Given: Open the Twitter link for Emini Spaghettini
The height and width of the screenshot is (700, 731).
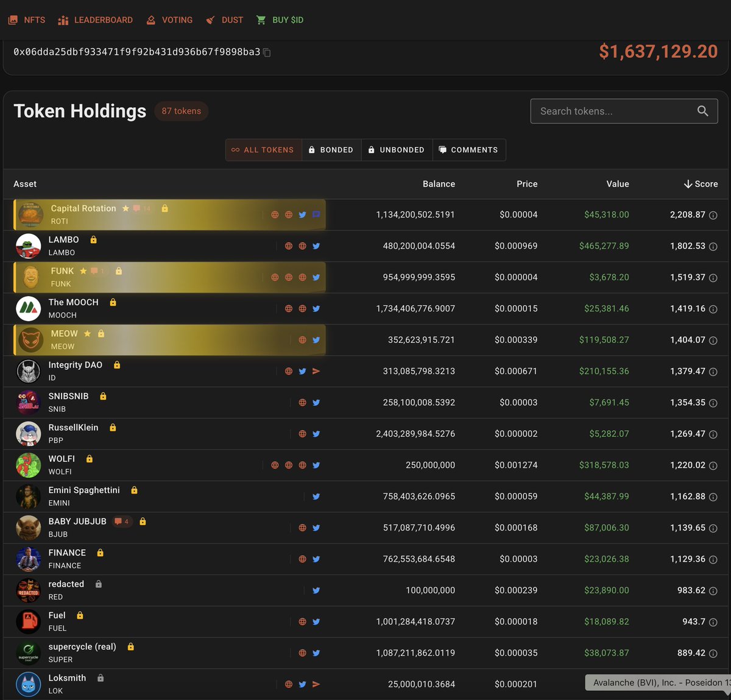Looking at the screenshot, I should pyautogui.click(x=316, y=497).
